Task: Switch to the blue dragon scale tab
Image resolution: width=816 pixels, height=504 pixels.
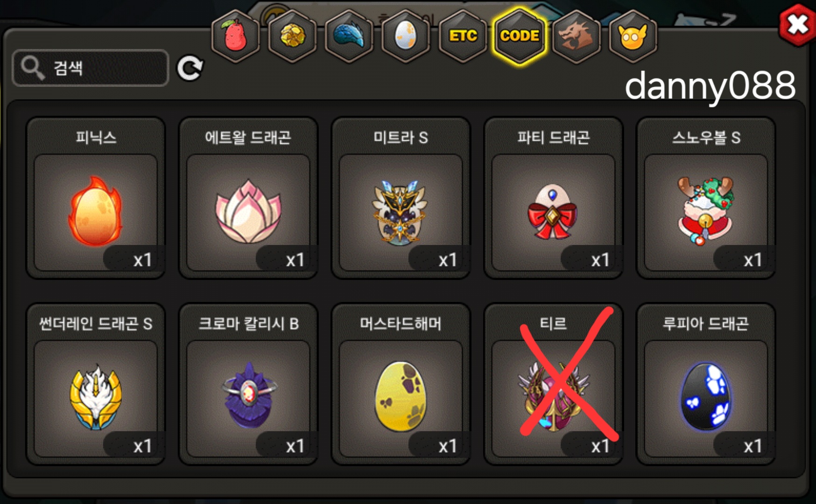Action: coord(349,36)
